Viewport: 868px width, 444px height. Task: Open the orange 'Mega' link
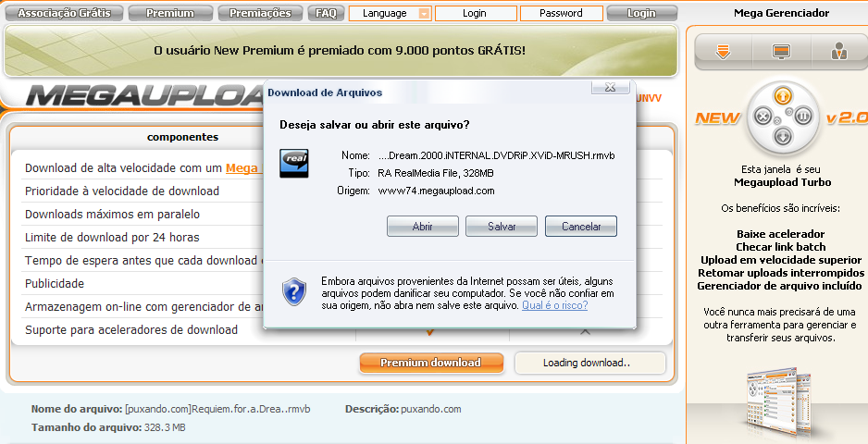242,167
